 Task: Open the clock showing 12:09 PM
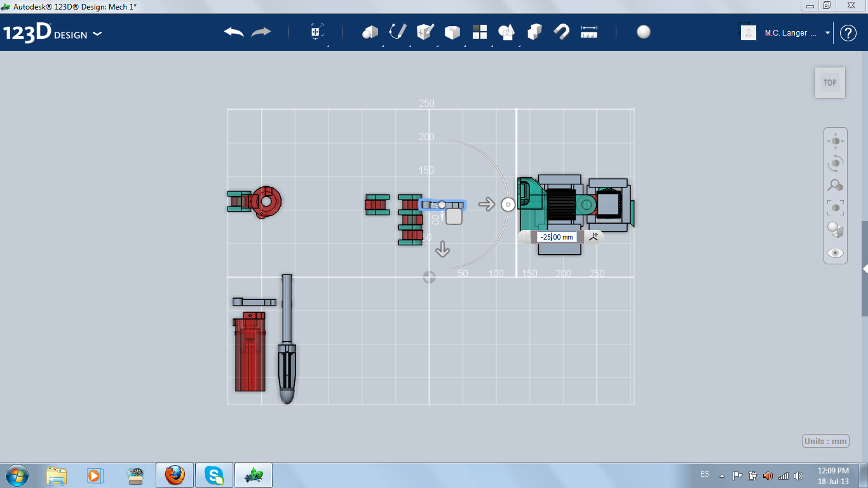[833, 475]
